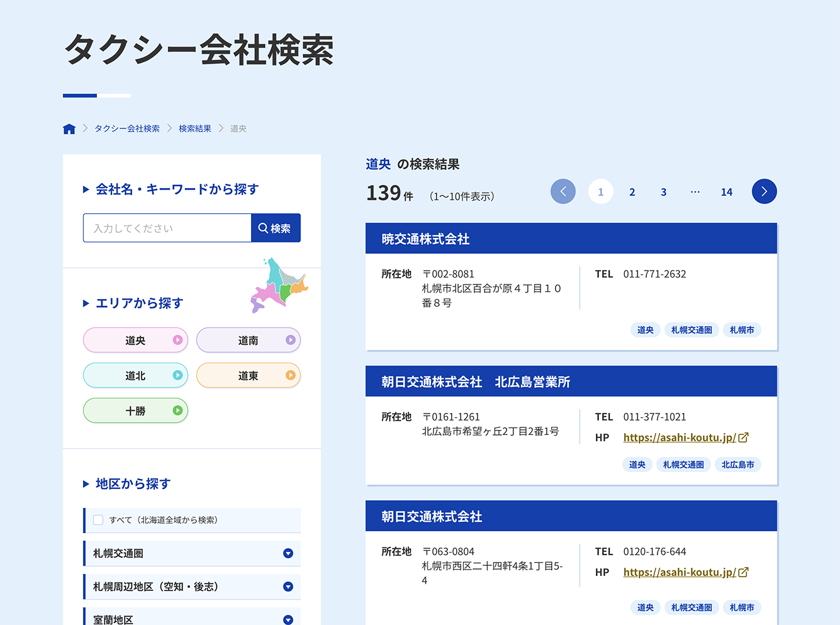Click 北広島市 tag on second result

point(737,465)
